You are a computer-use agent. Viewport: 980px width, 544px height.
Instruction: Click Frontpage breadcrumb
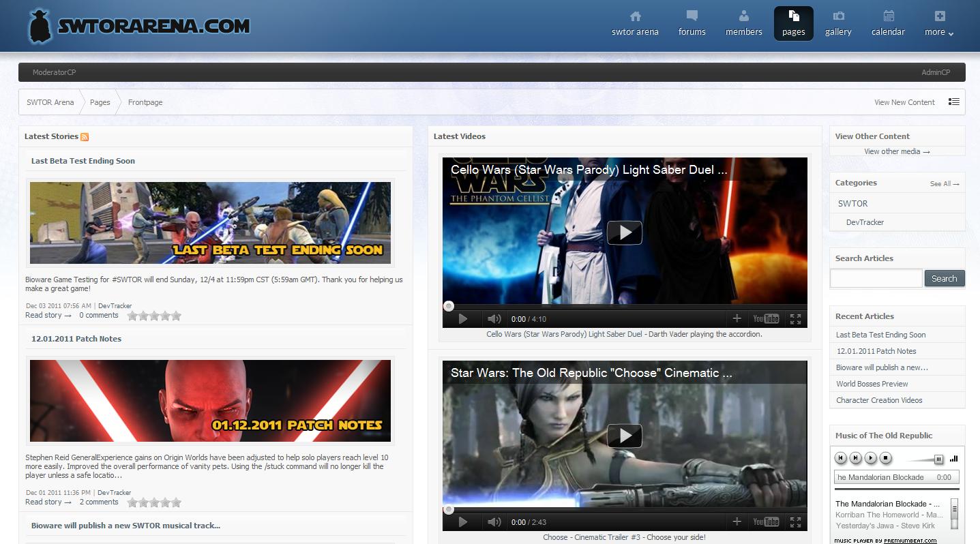(145, 102)
